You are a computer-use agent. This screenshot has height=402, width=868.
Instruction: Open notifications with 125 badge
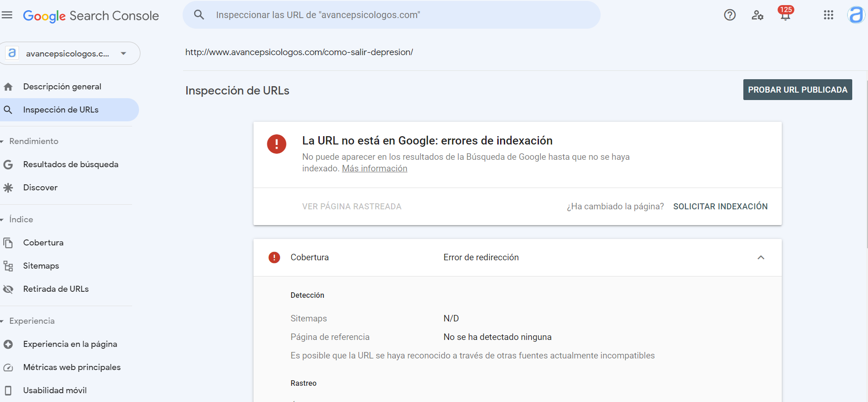[x=786, y=13]
